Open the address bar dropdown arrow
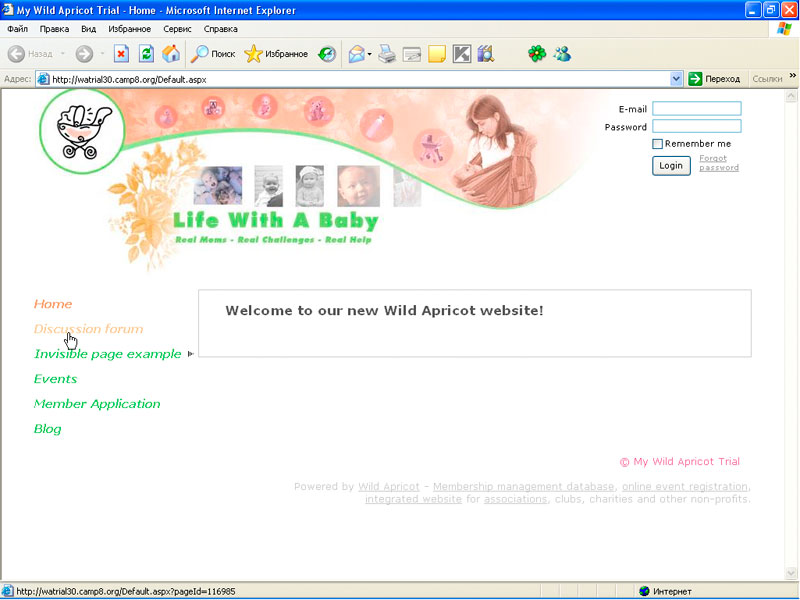The image size is (800, 600). click(x=676, y=79)
